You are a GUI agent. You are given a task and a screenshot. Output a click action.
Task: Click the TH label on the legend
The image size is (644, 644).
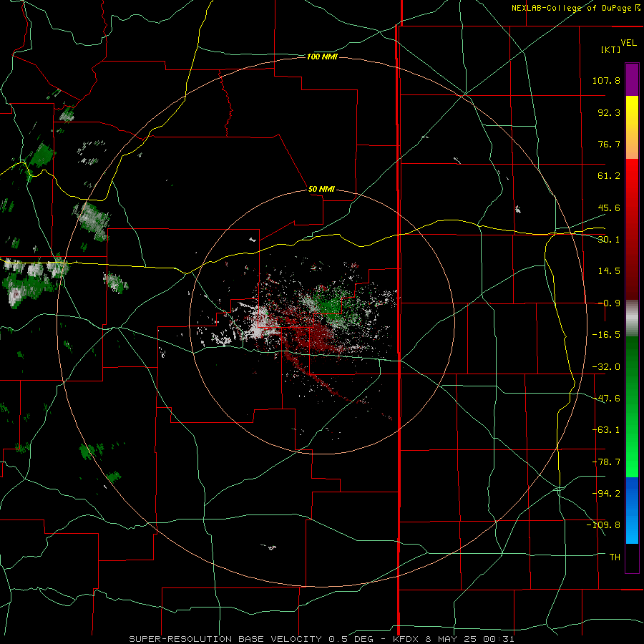click(615, 557)
